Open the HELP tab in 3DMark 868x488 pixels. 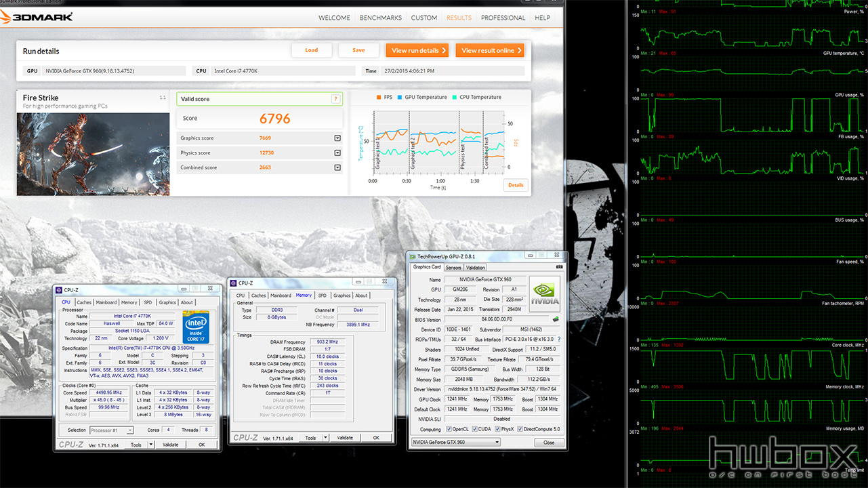click(542, 18)
